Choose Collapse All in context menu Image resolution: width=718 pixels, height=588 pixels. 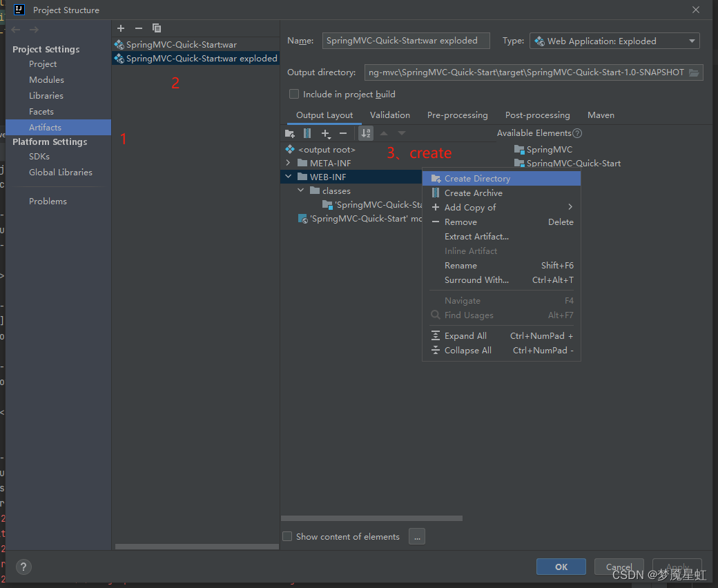pyautogui.click(x=501, y=351)
